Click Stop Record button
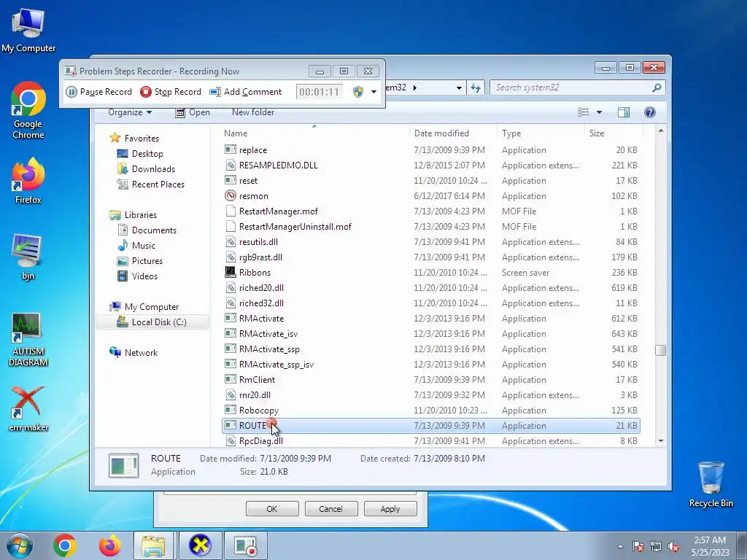 171,91
